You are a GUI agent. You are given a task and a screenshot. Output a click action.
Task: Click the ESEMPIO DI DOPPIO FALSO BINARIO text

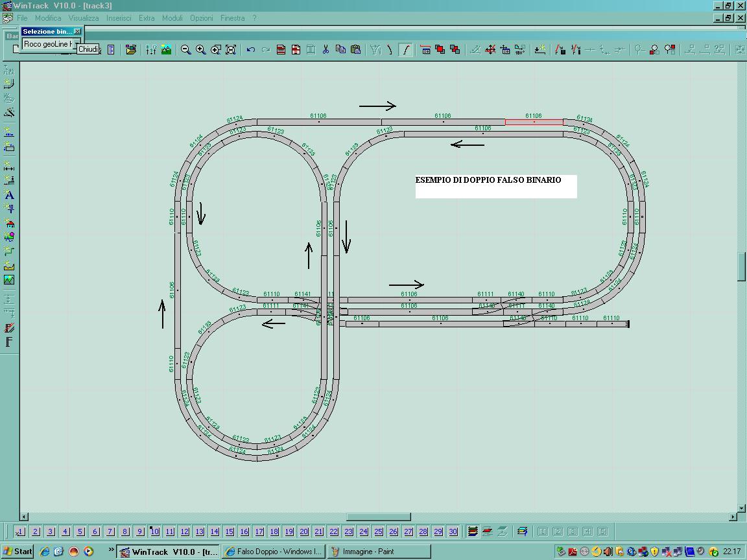pyautogui.click(x=488, y=180)
